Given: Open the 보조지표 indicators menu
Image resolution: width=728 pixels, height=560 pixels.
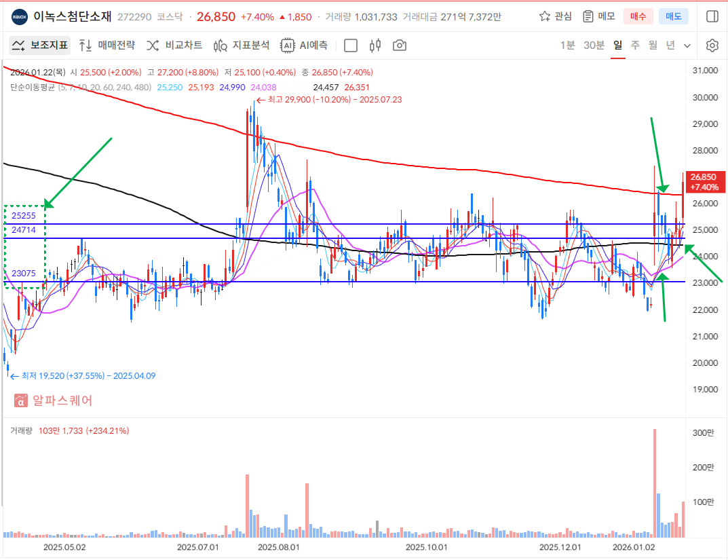Looking at the screenshot, I should click(39, 45).
